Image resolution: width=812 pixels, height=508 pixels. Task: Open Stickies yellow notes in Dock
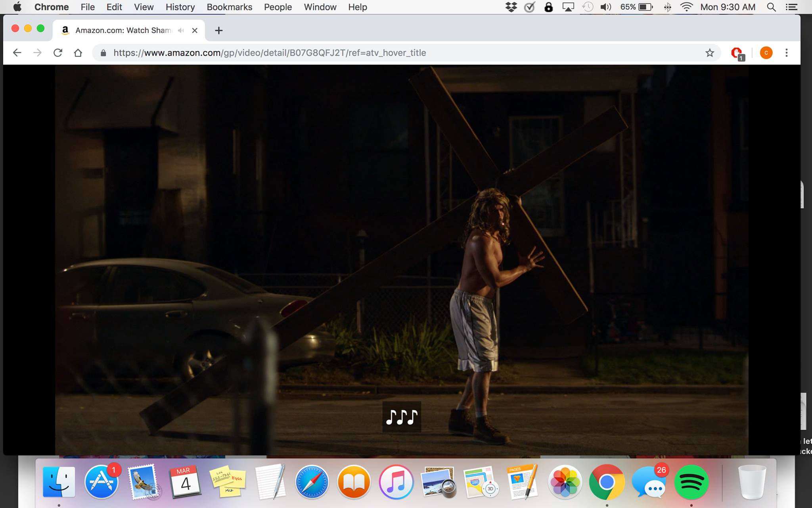(x=228, y=482)
